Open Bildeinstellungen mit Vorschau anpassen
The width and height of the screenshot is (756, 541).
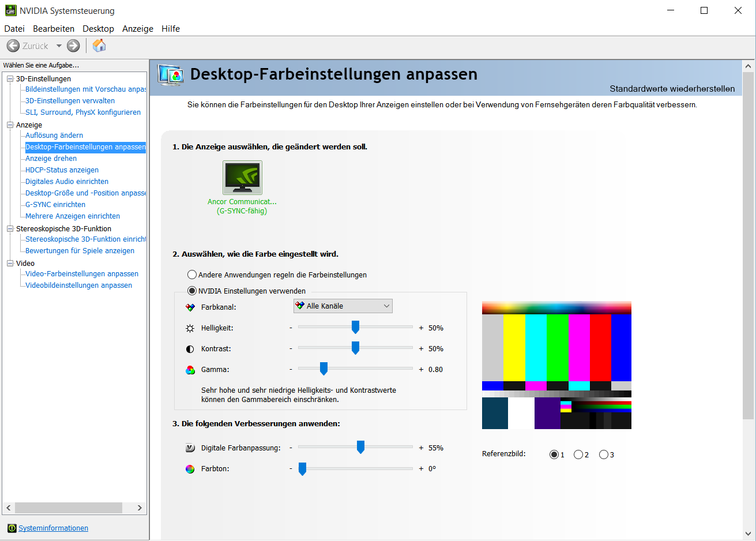click(85, 89)
